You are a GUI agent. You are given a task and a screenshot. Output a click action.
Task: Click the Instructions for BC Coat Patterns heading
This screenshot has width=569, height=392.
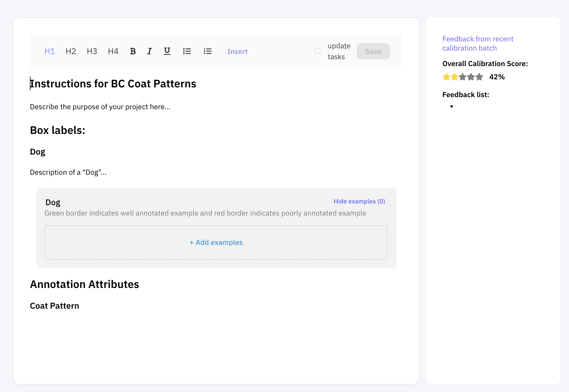point(113,84)
